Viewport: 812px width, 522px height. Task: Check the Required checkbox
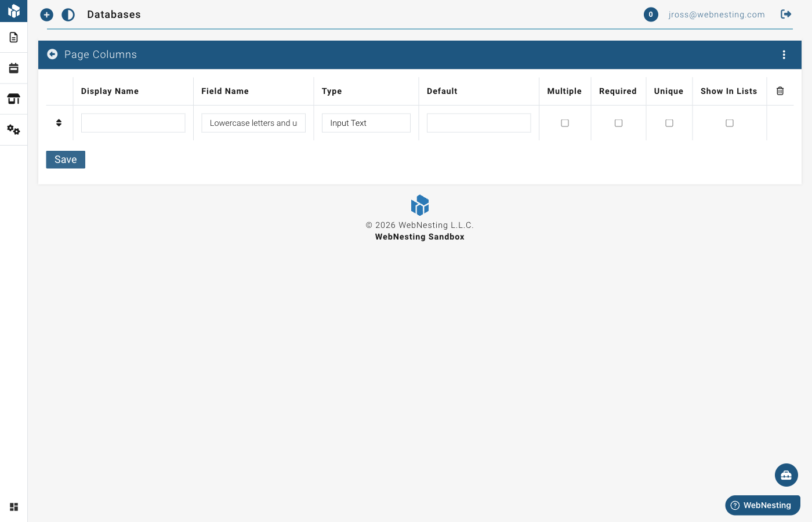point(618,122)
